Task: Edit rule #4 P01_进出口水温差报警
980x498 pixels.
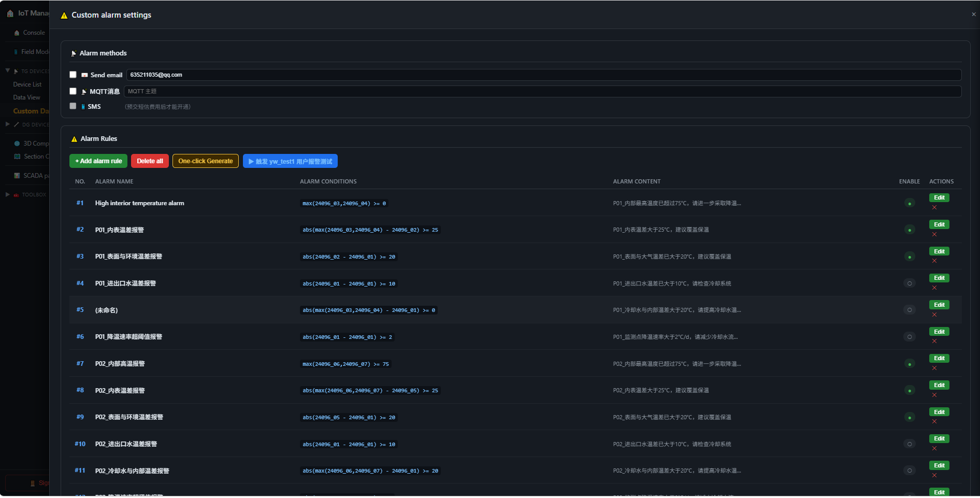Action: (939, 278)
